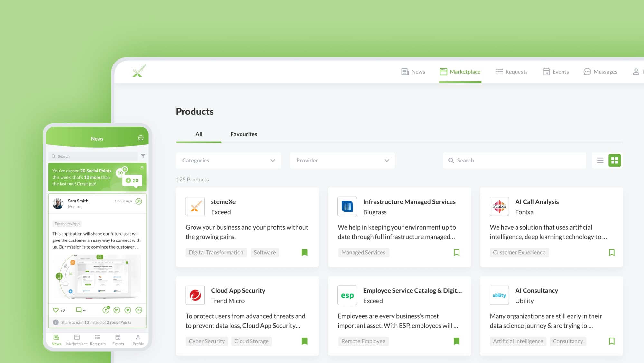The height and width of the screenshot is (363, 644).
Task: Switch to grid view for products
Action: 615,160
